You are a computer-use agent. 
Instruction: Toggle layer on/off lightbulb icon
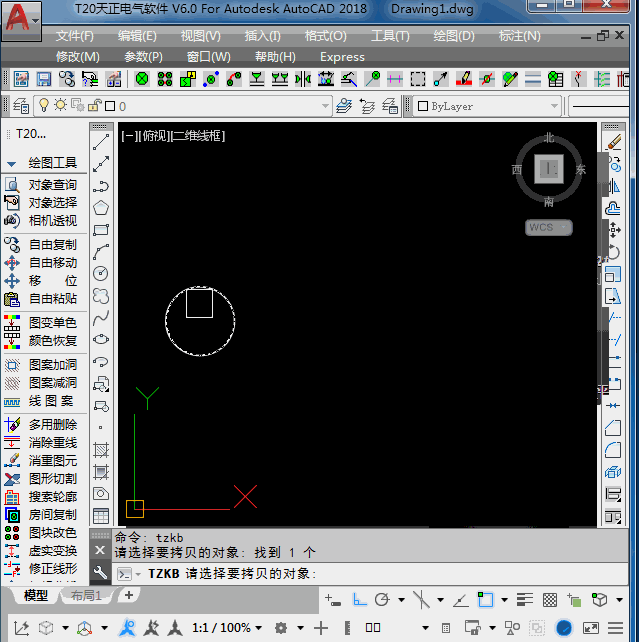[x=43, y=106]
